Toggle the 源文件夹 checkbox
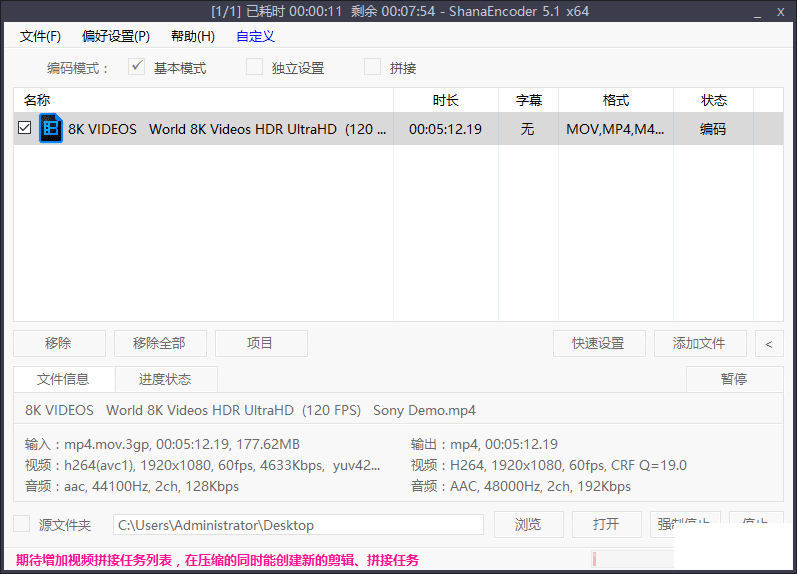The image size is (797, 574). [21, 524]
